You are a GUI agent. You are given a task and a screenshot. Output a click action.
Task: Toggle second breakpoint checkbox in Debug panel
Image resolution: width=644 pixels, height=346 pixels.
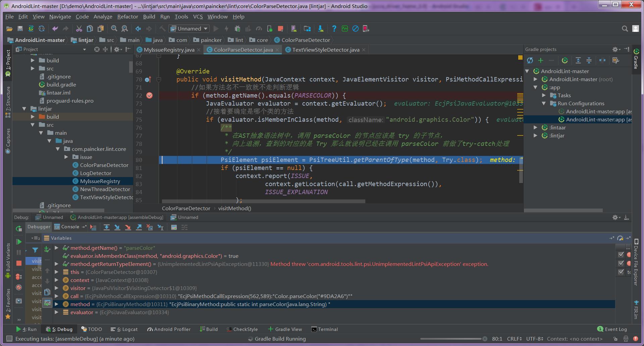pyautogui.click(x=621, y=264)
